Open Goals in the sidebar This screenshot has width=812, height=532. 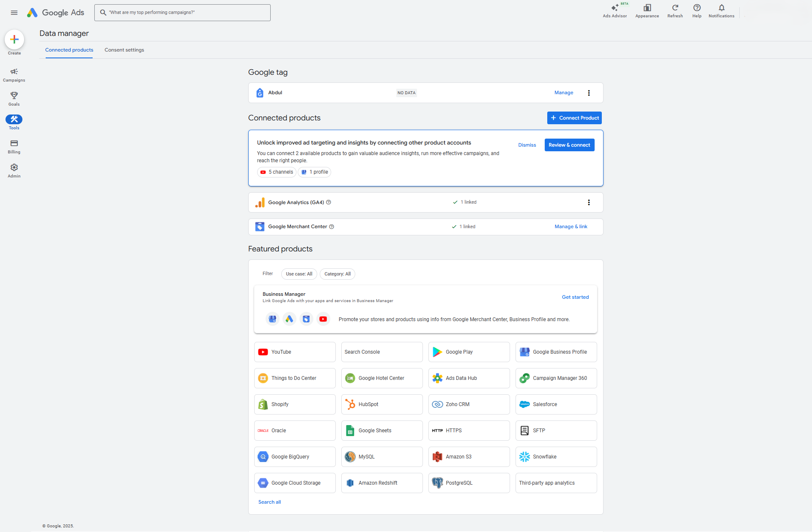coord(14,99)
